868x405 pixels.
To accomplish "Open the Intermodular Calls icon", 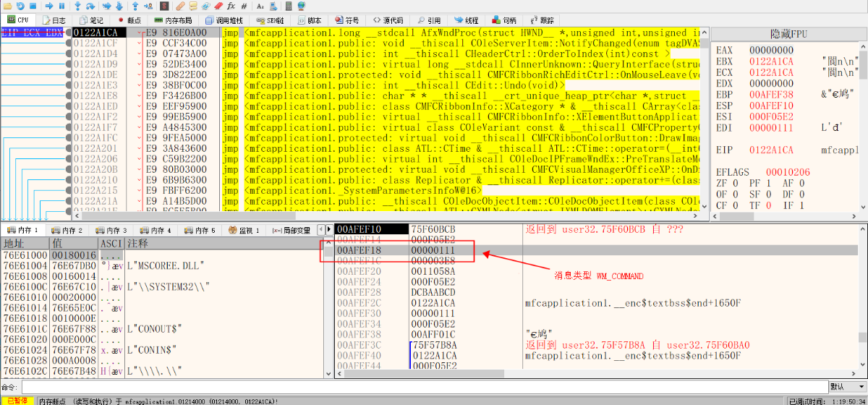I will click(x=273, y=6).
